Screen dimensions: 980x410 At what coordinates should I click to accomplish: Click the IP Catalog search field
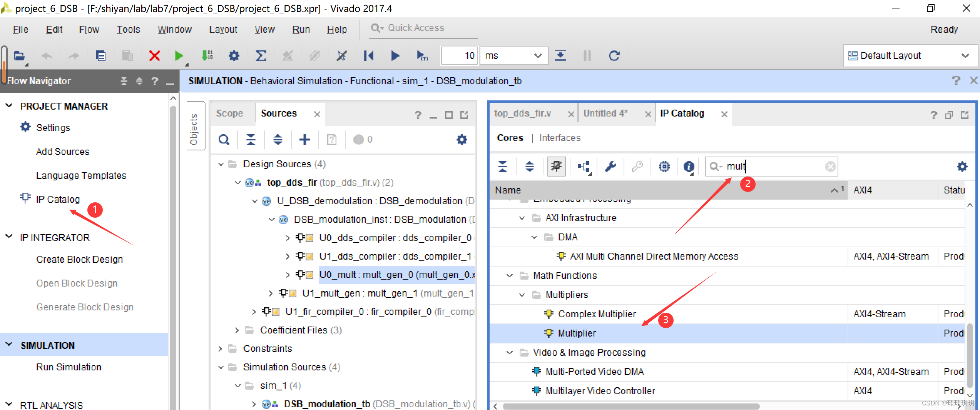click(x=771, y=167)
